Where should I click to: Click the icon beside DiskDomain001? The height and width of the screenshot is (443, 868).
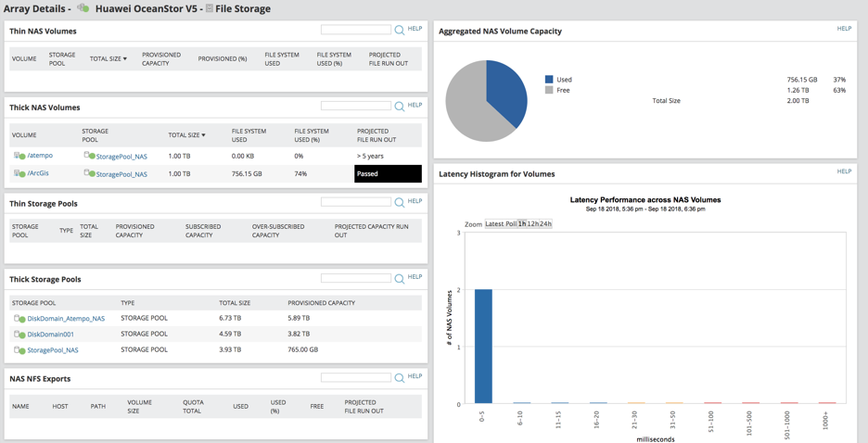point(19,335)
